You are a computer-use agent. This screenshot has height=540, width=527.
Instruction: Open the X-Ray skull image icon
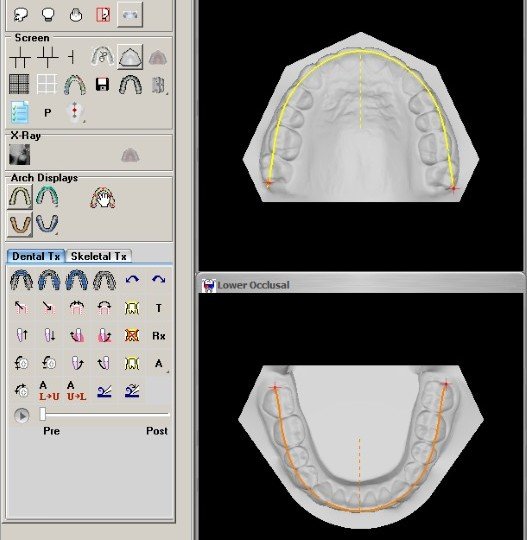tap(20, 154)
